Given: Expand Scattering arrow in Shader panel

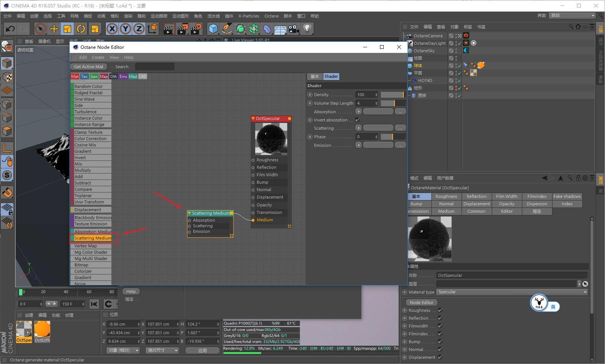Looking at the screenshot, I should [358, 128].
